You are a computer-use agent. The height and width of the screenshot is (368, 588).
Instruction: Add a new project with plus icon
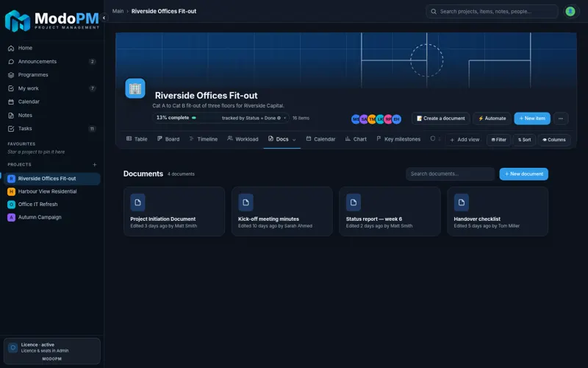click(95, 164)
